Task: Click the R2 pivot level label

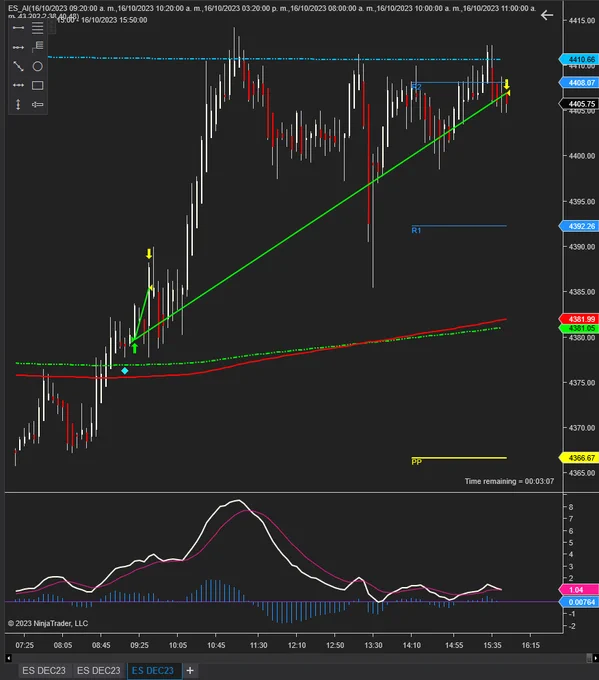Action: [x=416, y=87]
